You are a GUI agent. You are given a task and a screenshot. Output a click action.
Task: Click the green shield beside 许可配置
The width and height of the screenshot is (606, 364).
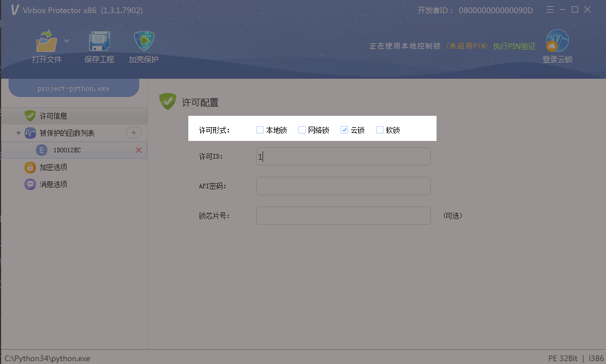167,102
